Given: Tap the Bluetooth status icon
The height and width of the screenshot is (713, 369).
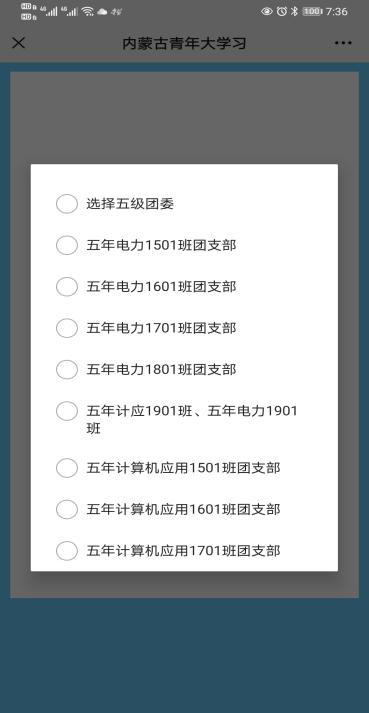Looking at the screenshot, I should tap(294, 11).
